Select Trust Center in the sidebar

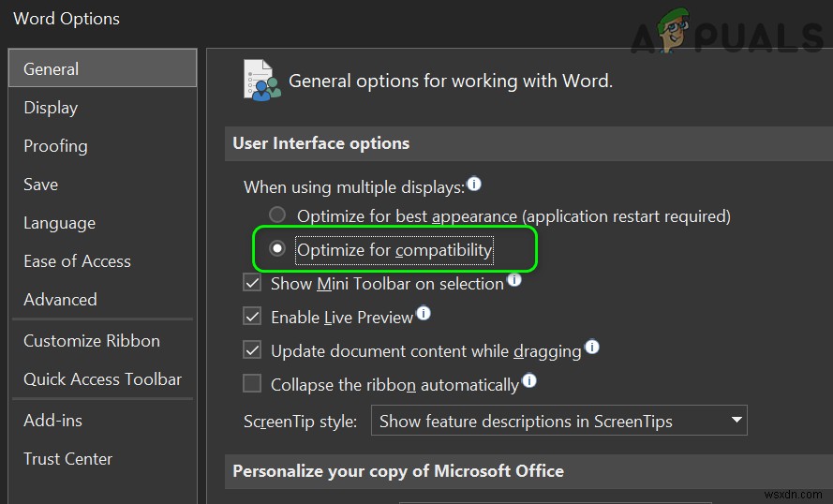(67, 459)
